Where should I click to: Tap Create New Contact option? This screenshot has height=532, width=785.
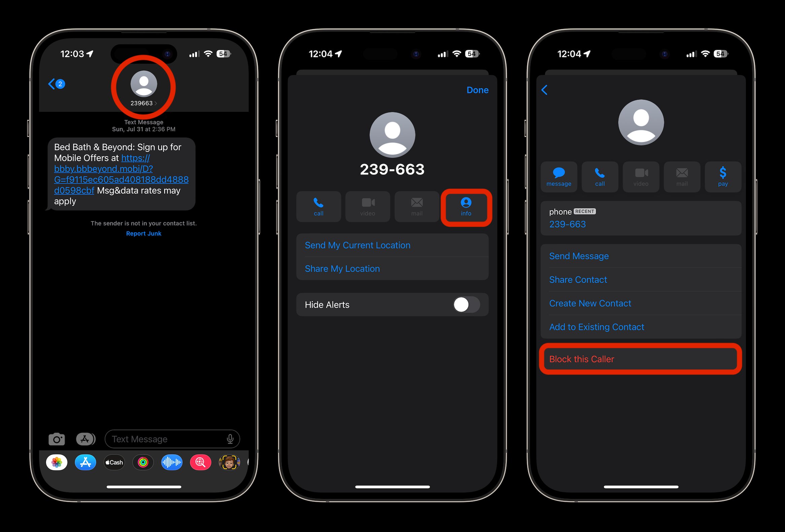(590, 303)
